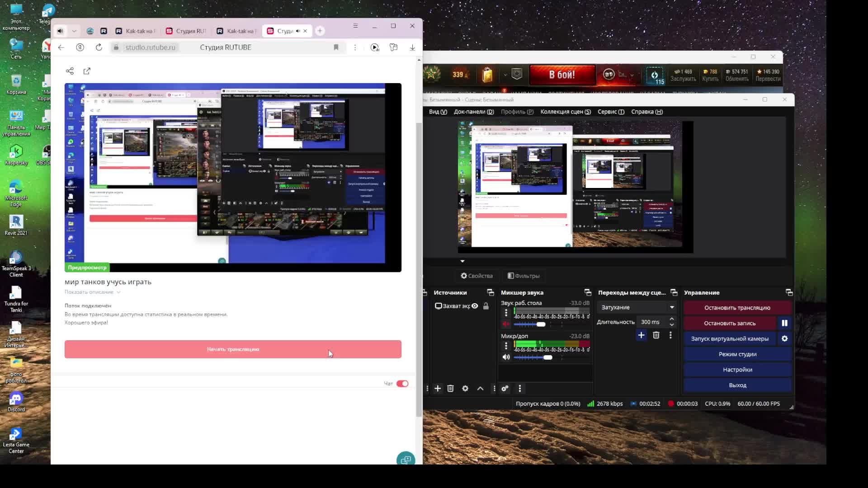
Task: Click the share icon above RUTUBE preview
Action: (70, 71)
